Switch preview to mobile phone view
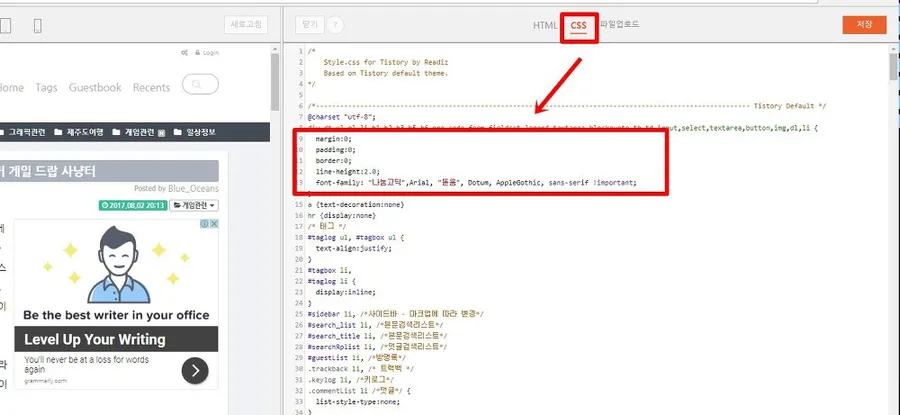 coord(37,26)
